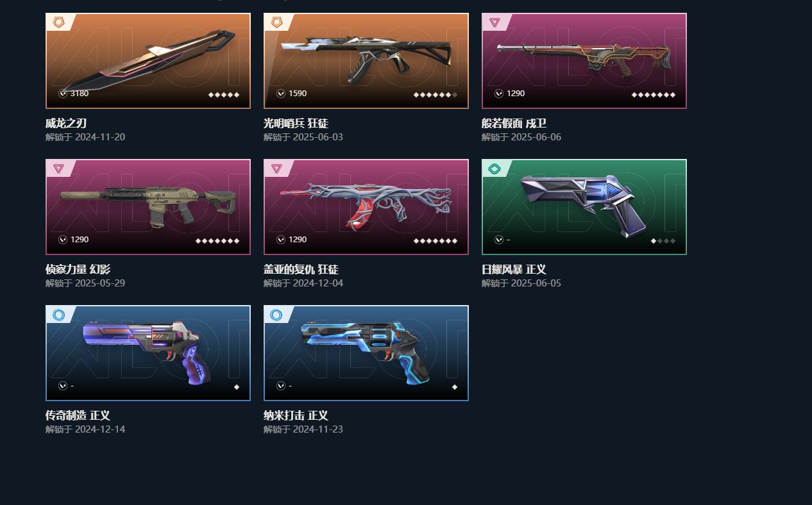Click the pink triangle badge on 般若假面 戍卫
The width and height of the screenshot is (812, 505).
pos(495,22)
